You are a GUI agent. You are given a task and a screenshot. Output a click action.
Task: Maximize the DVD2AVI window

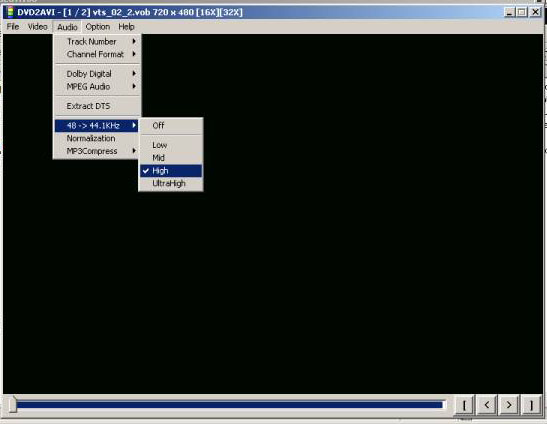click(522, 12)
